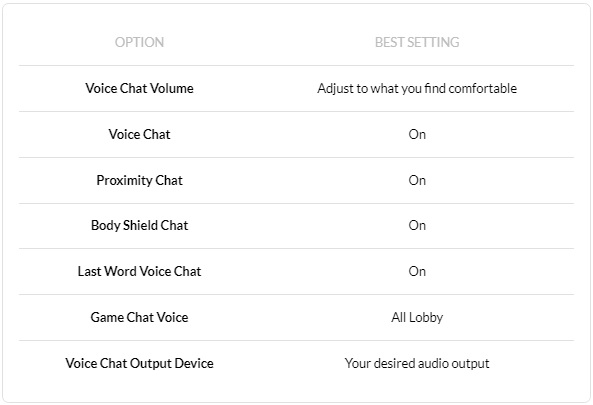
Task: Select the Game Chat Voice label
Action: (139, 317)
